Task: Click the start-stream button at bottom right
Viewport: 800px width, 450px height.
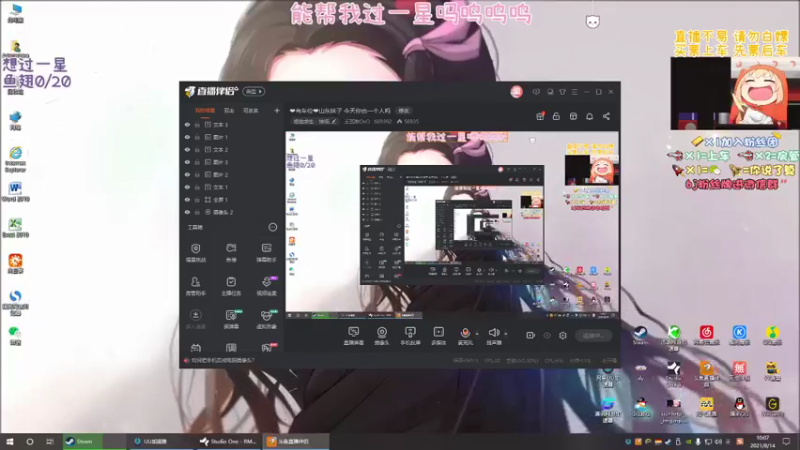Action: (x=593, y=336)
